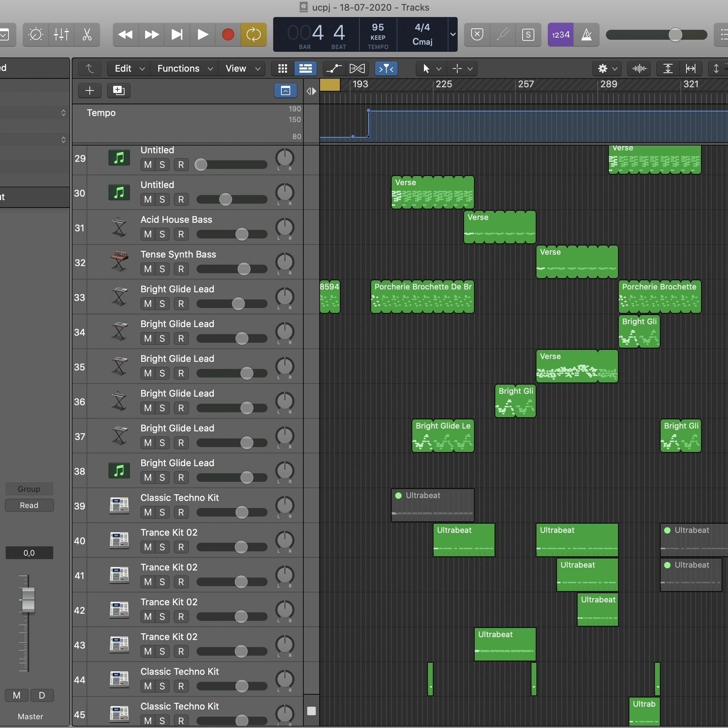Click the Cmaj key signature display

[422, 41]
